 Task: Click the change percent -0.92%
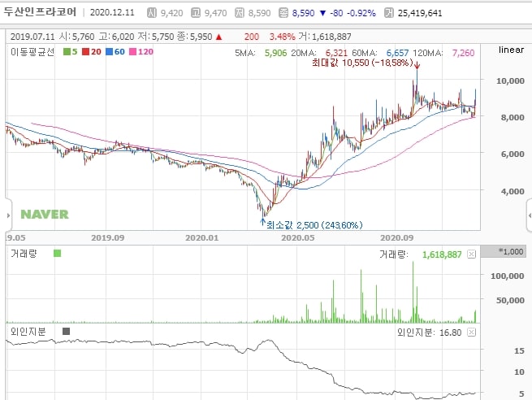pyautogui.click(x=361, y=13)
